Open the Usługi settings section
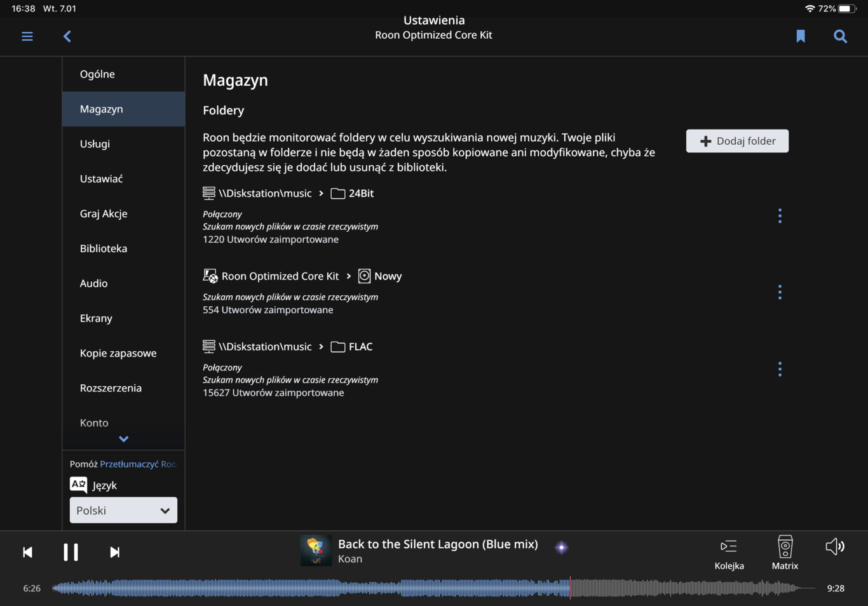The image size is (868, 606). click(123, 144)
